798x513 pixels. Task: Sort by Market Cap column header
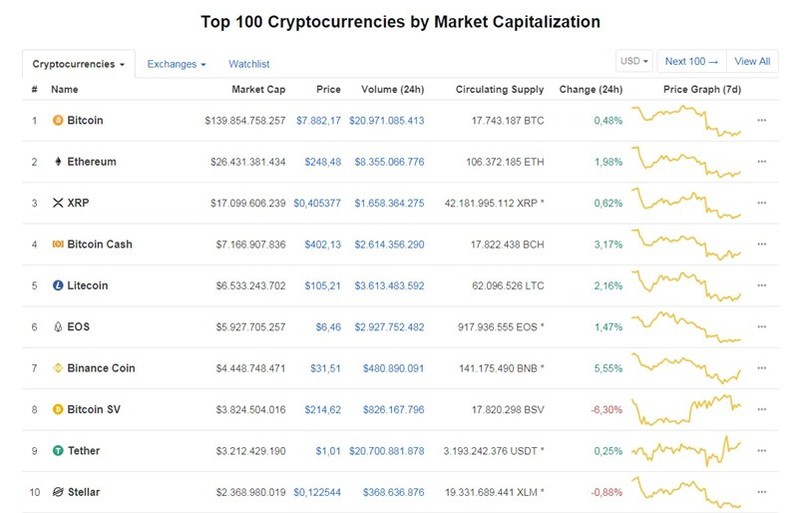[258, 90]
